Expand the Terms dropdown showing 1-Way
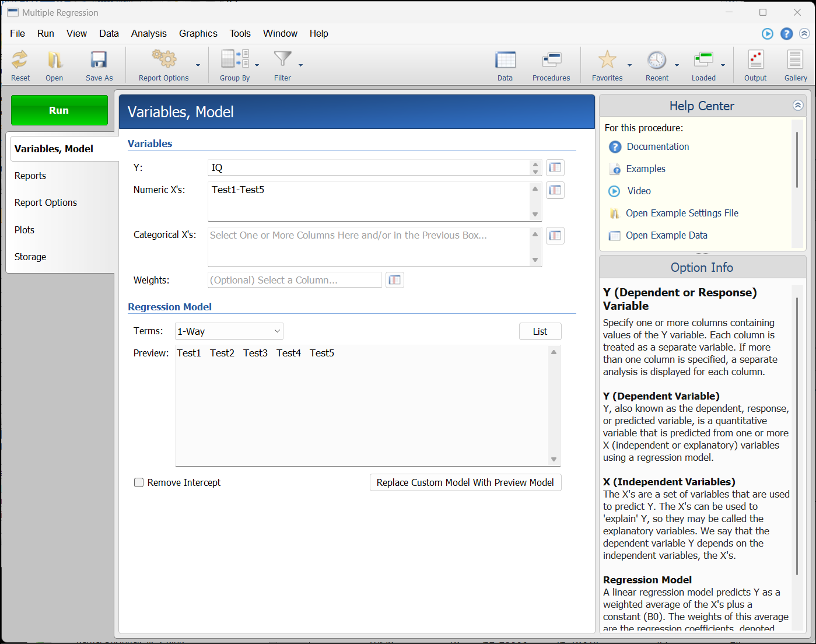Viewport: 816px width, 644px height. click(x=229, y=331)
